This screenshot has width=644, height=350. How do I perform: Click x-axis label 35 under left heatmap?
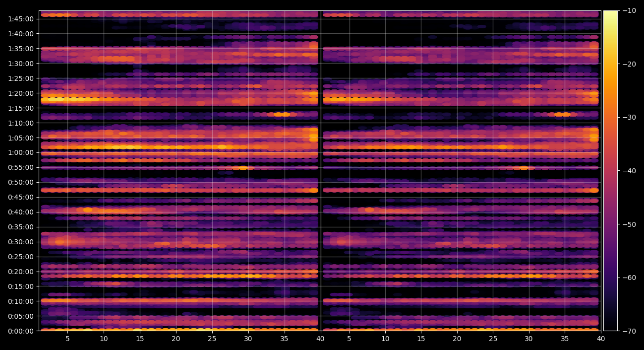point(284,339)
